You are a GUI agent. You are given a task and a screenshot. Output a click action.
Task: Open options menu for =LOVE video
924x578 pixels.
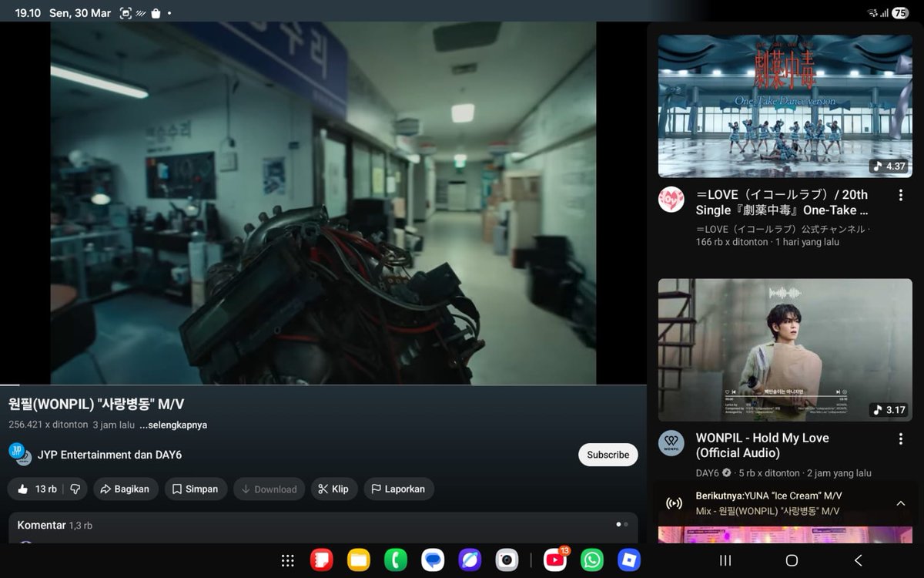900,196
